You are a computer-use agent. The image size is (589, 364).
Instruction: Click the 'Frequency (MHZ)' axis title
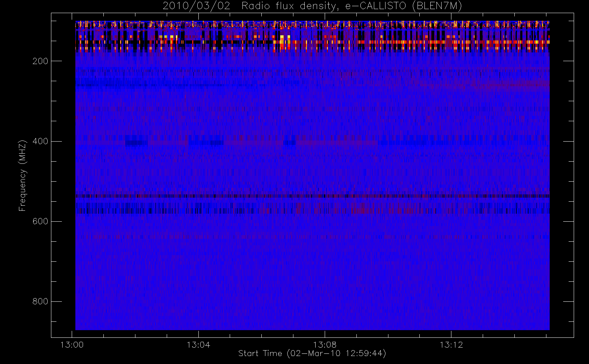[x=23, y=175]
